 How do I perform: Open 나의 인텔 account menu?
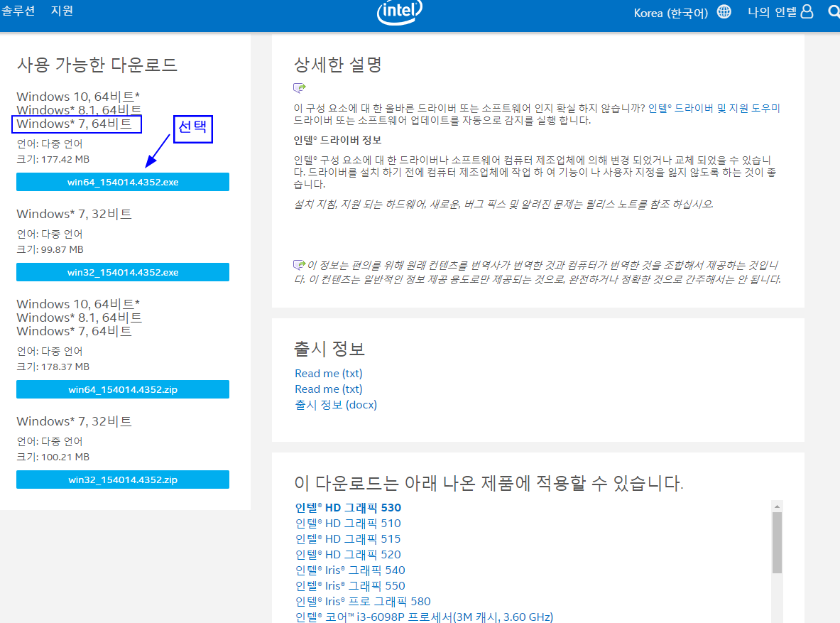[x=772, y=12]
